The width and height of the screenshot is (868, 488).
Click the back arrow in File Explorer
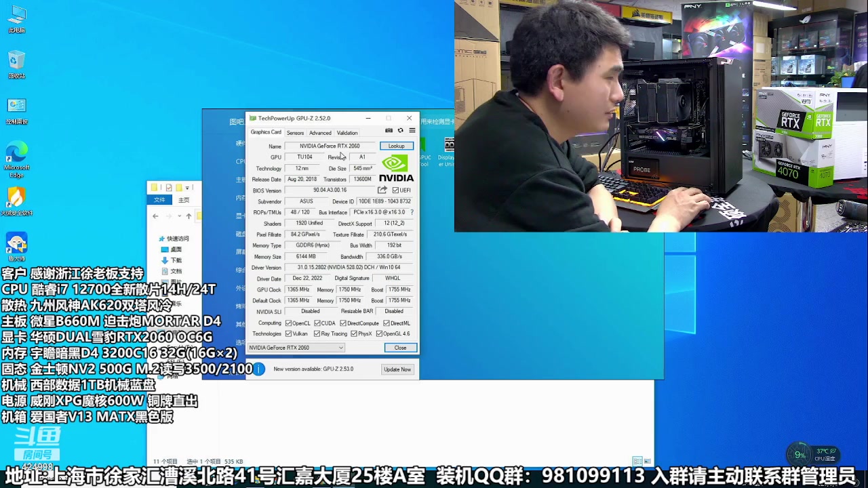(156, 216)
